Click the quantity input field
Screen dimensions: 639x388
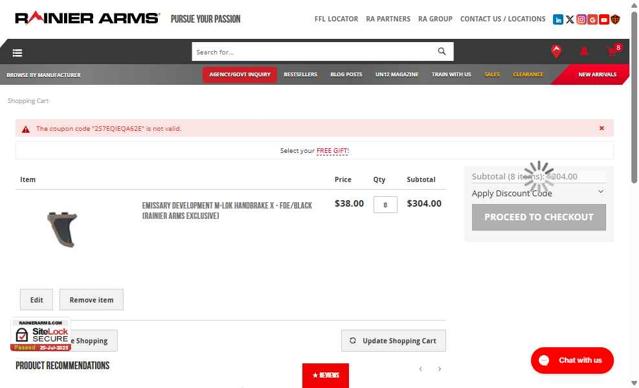click(385, 205)
